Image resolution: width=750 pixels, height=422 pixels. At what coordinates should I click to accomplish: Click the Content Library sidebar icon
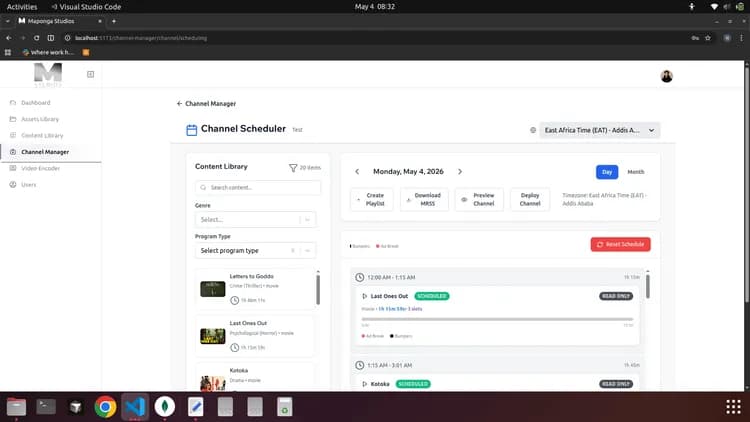pyautogui.click(x=13, y=135)
